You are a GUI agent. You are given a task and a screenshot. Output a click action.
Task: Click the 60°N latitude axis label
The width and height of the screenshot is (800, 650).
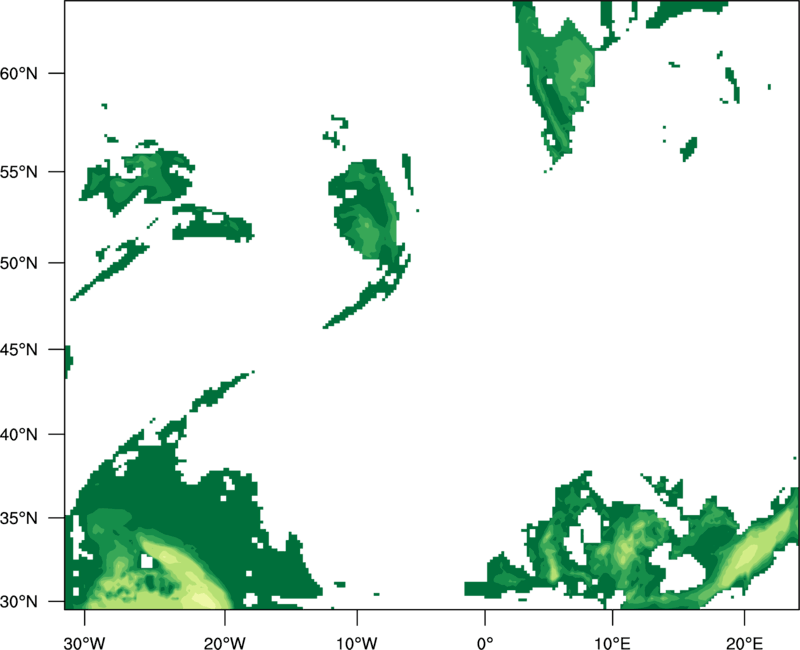pos(19,74)
